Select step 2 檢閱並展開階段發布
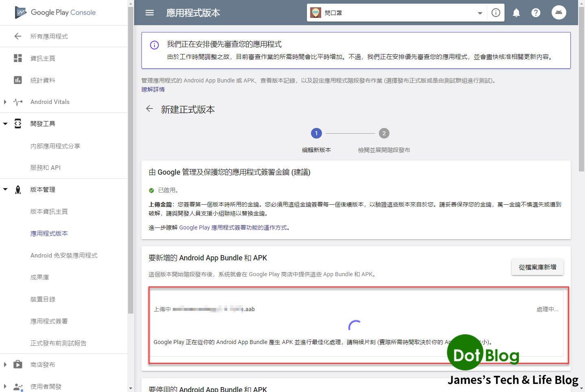585x392 pixels. (x=384, y=140)
